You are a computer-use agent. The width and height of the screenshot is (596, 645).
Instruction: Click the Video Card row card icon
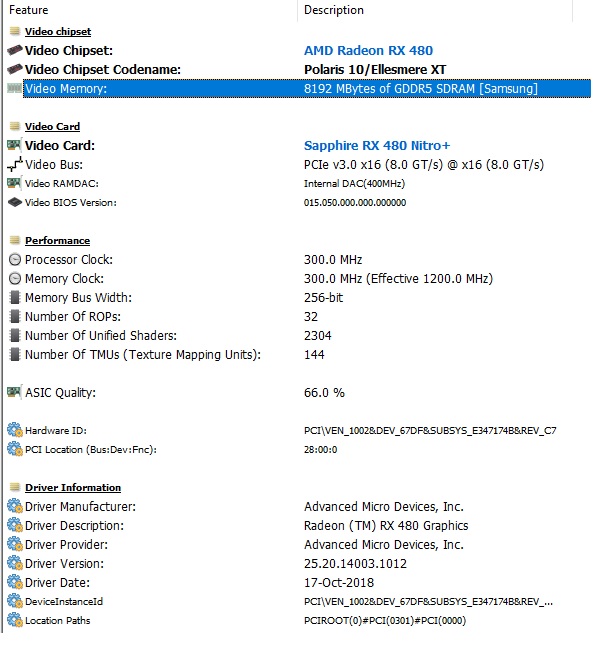(14, 145)
